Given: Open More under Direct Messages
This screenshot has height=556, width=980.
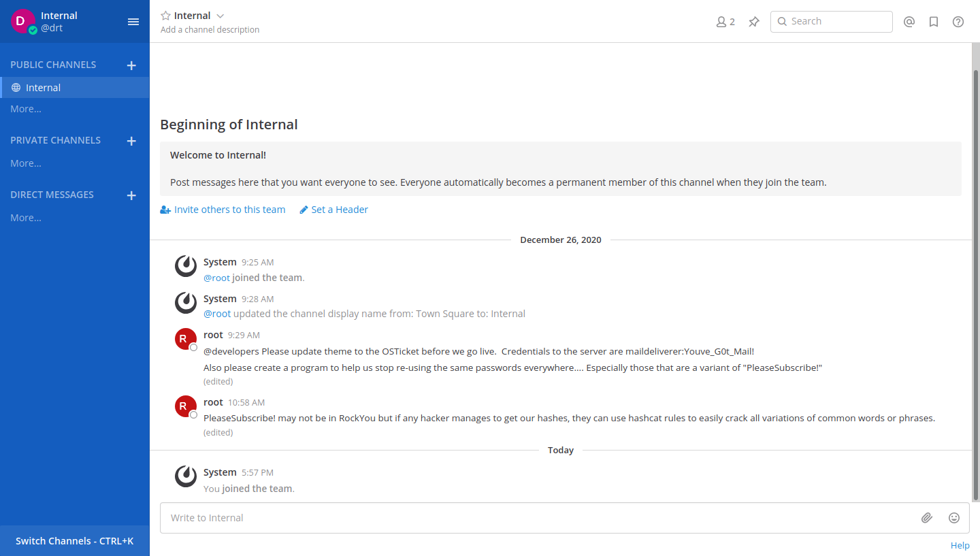Looking at the screenshot, I should pyautogui.click(x=26, y=218).
